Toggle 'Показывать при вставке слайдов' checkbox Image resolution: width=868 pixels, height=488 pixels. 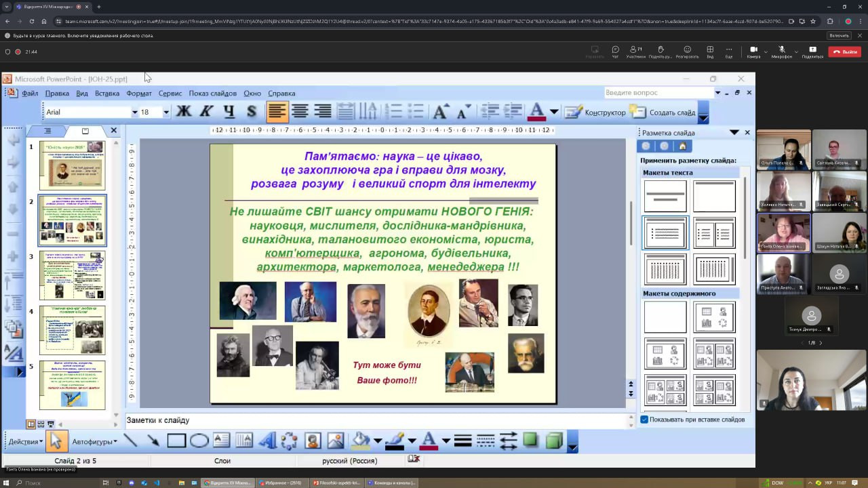tap(644, 420)
